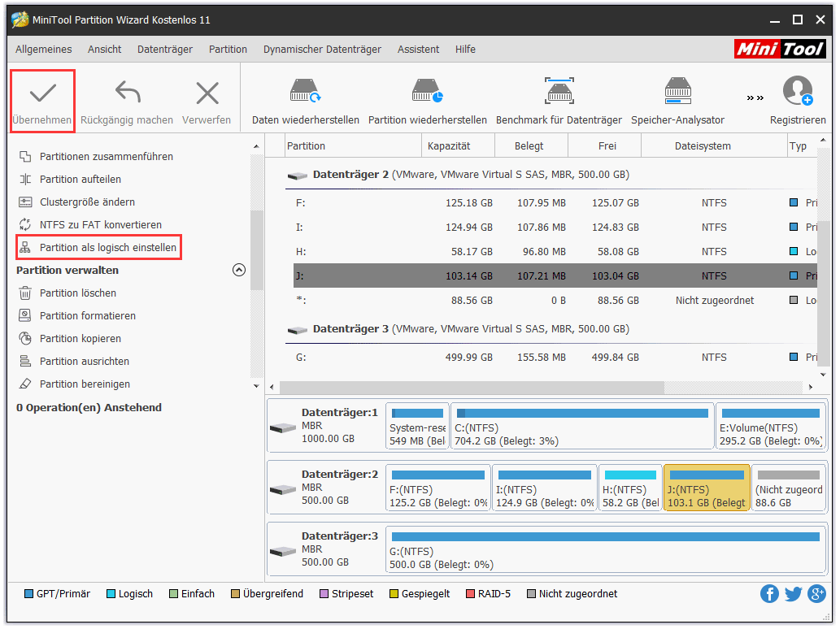Launch Partition wiederherstellen from the toolbar
Screen dimensions: 840x629
click(427, 91)
